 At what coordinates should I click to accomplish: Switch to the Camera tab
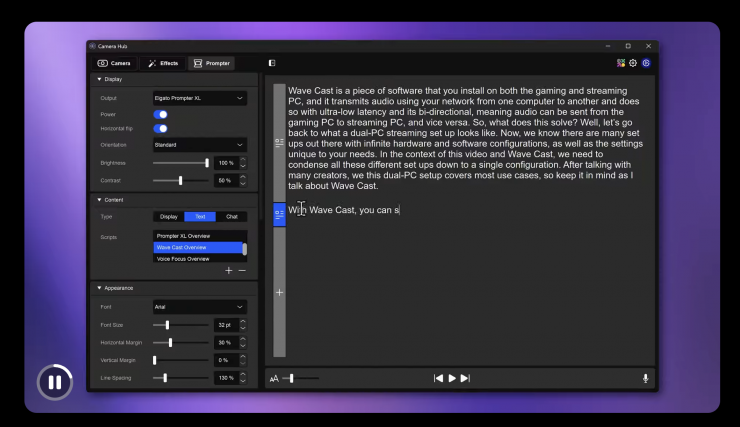pos(115,63)
